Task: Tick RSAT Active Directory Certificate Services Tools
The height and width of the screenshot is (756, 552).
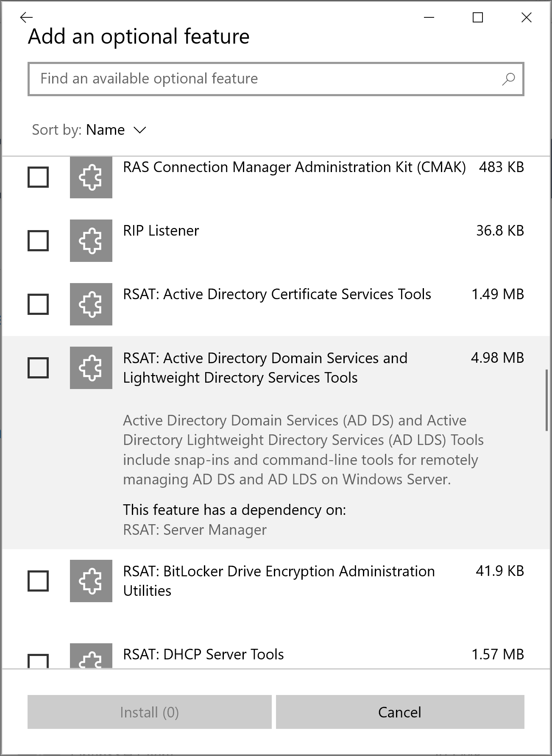Action: [x=38, y=304]
